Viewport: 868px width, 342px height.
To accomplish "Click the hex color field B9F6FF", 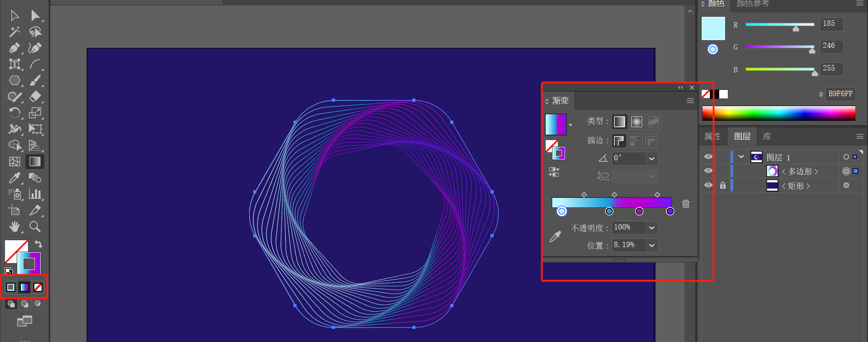I will click(840, 94).
